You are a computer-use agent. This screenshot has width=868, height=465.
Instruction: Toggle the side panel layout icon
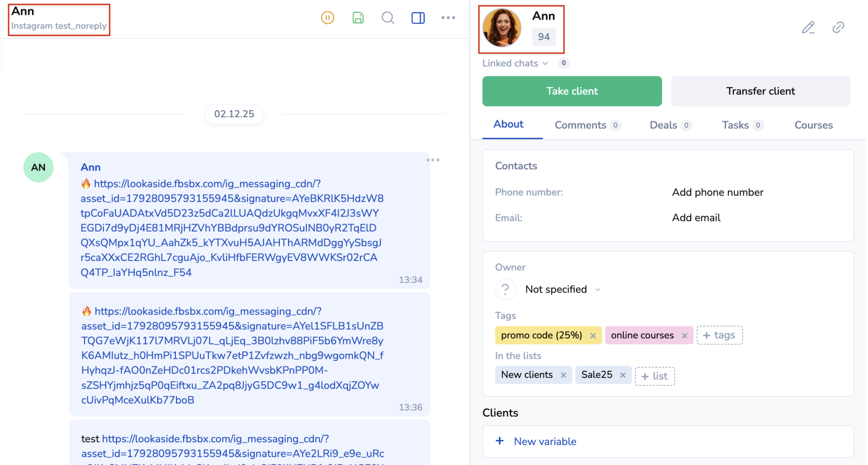(x=418, y=18)
